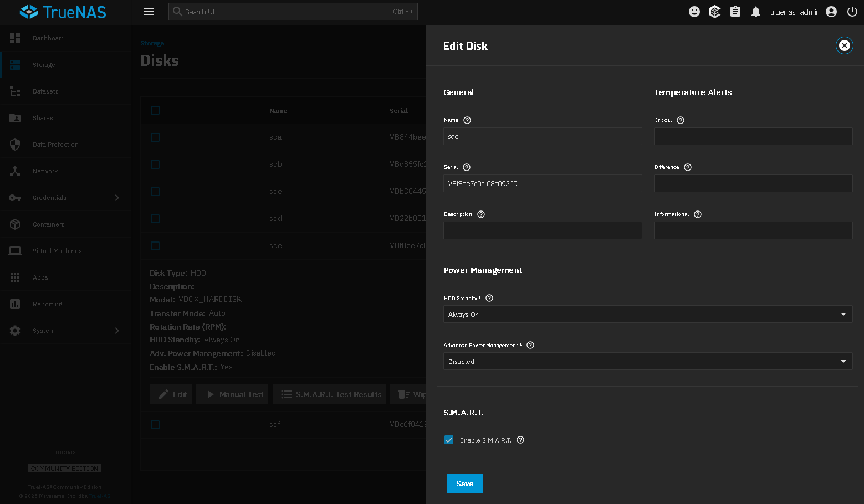
Task: Show help tooltip for HDD Standby
Action: [489, 298]
